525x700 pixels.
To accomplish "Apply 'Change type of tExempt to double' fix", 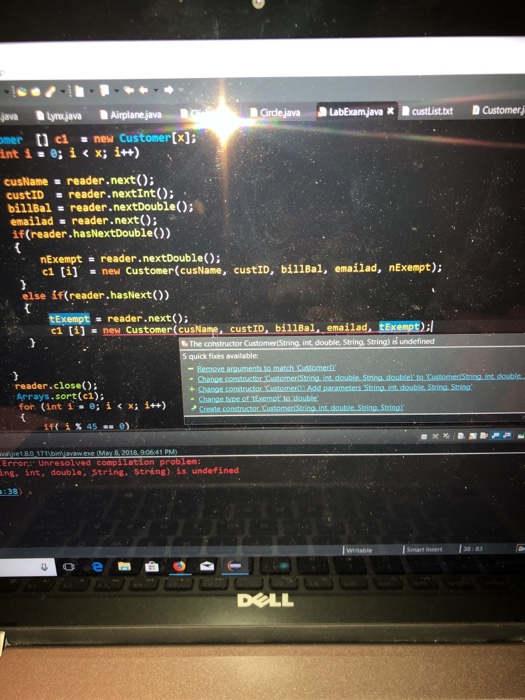I will pos(258,398).
